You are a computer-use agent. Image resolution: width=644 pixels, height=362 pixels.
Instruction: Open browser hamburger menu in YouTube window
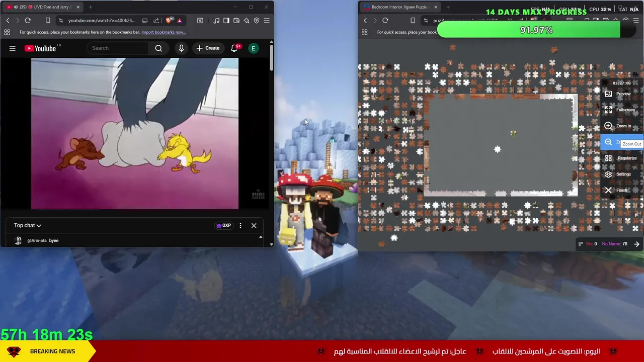(267, 21)
